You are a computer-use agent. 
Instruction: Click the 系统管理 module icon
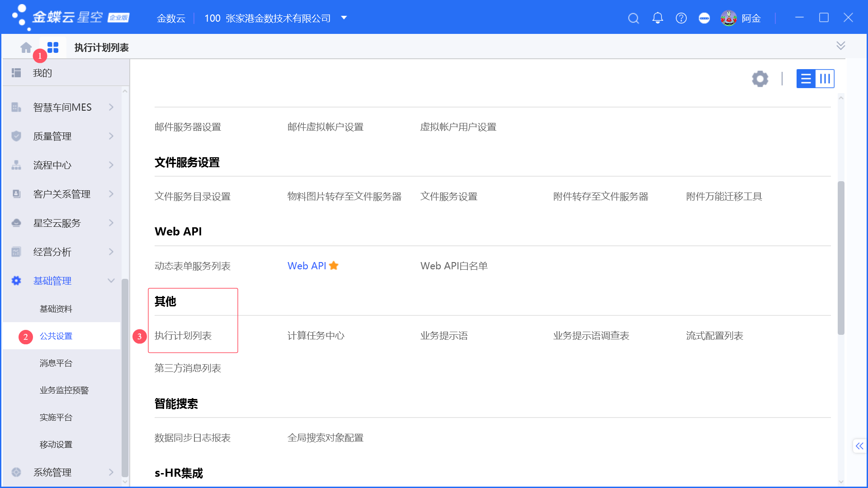pos(16,472)
